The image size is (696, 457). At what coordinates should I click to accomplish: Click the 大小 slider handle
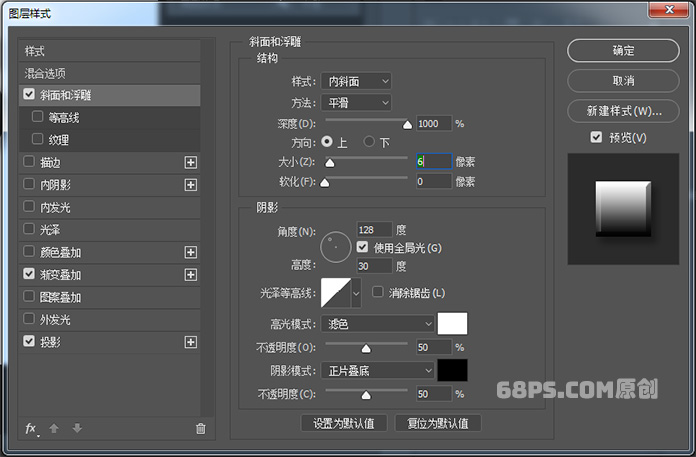click(x=329, y=163)
